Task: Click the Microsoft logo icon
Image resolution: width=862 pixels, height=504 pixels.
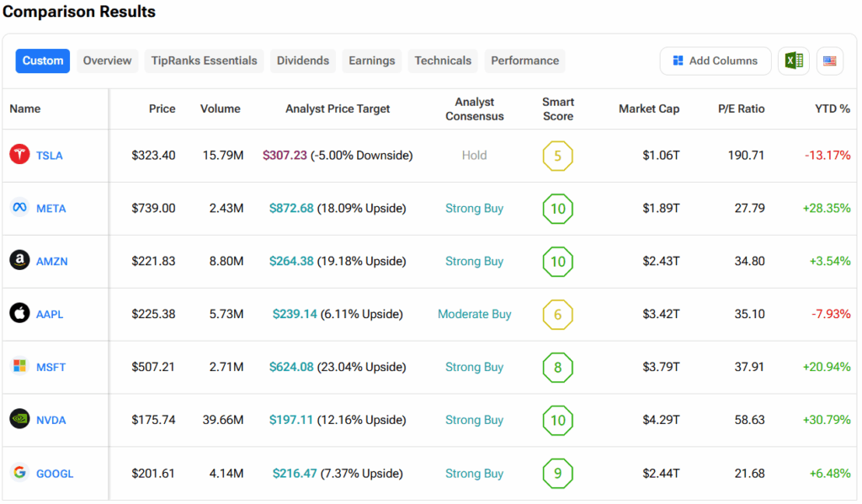Action: [19, 367]
